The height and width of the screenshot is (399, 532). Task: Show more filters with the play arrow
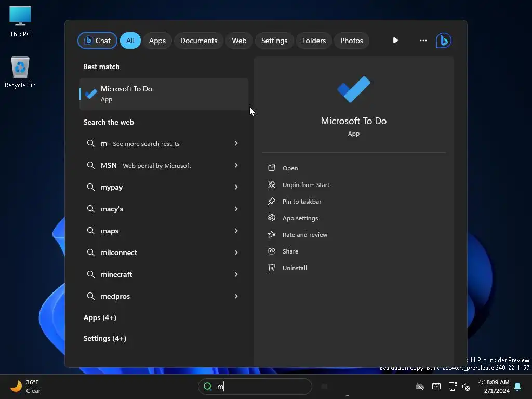395,41
